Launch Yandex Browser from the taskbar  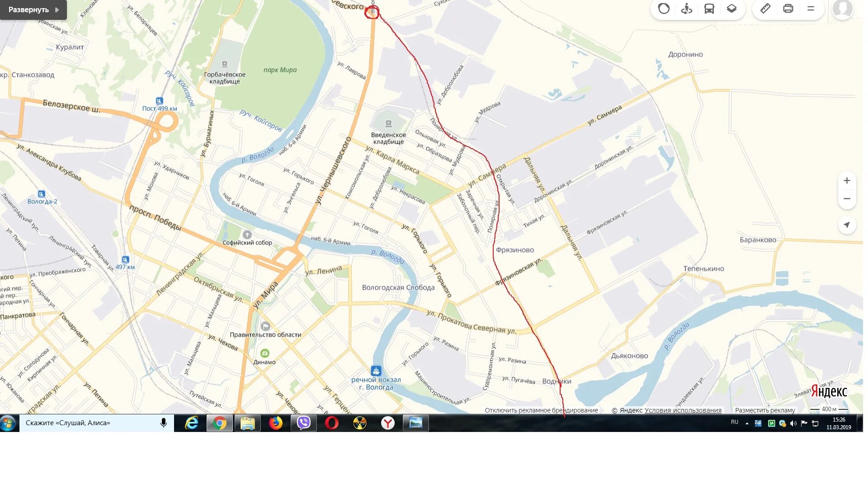[x=388, y=423]
